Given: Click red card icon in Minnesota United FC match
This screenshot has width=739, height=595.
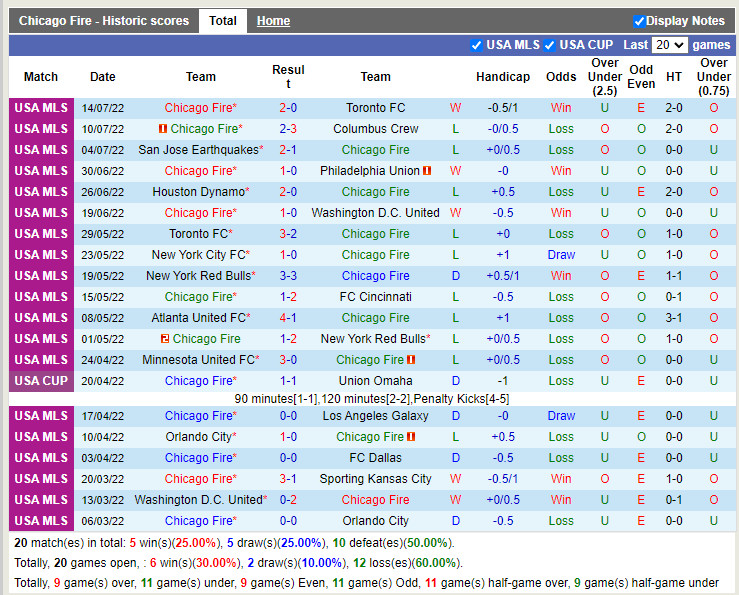Looking at the screenshot, I should pyautogui.click(x=411, y=360).
